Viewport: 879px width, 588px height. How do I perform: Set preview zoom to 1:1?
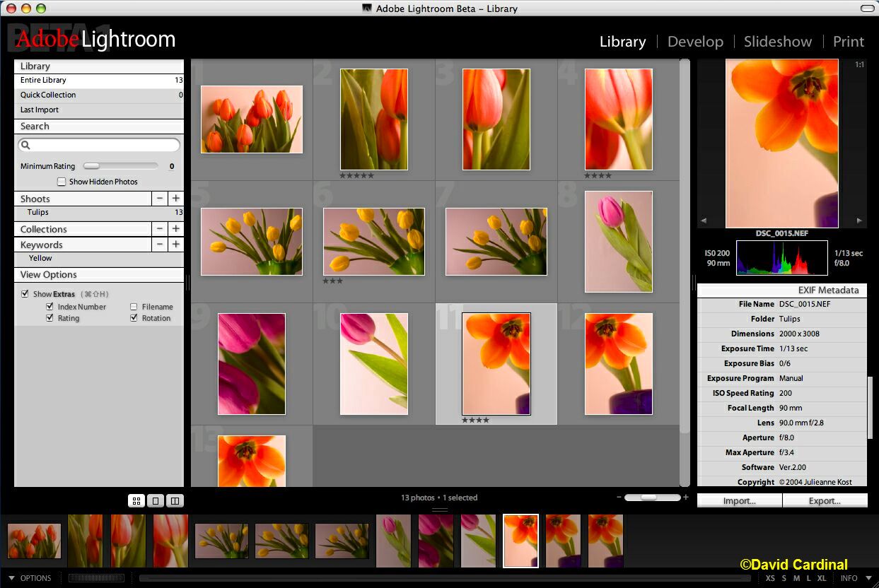[859, 65]
